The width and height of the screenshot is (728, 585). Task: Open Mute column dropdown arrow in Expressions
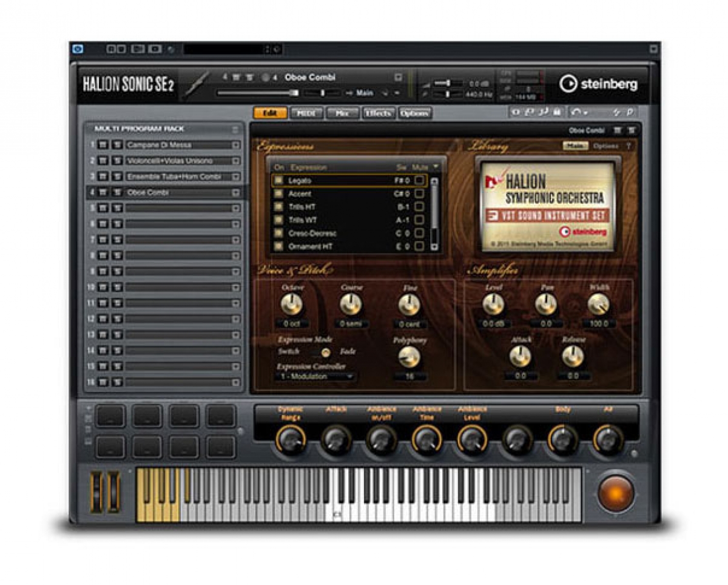(x=436, y=166)
